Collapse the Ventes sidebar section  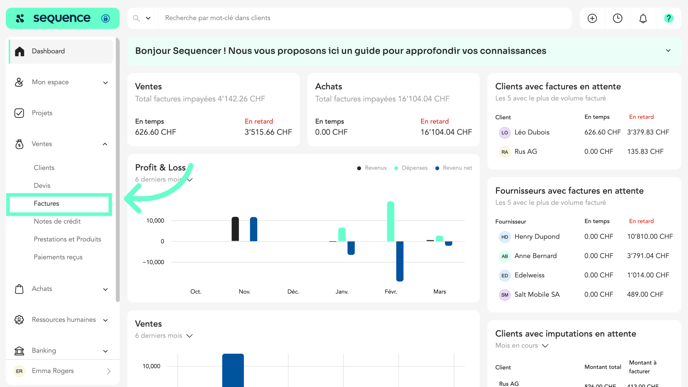pyautogui.click(x=105, y=144)
